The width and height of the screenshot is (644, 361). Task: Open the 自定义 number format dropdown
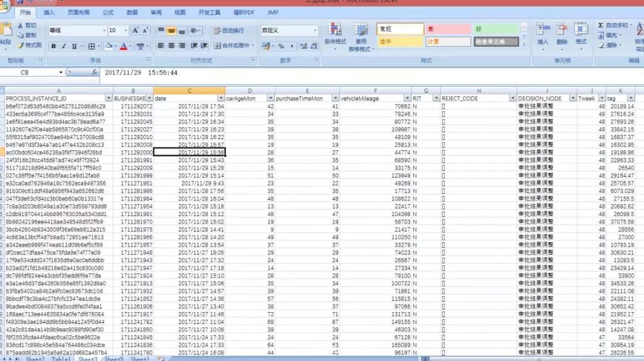pyautogui.click(x=315, y=30)
